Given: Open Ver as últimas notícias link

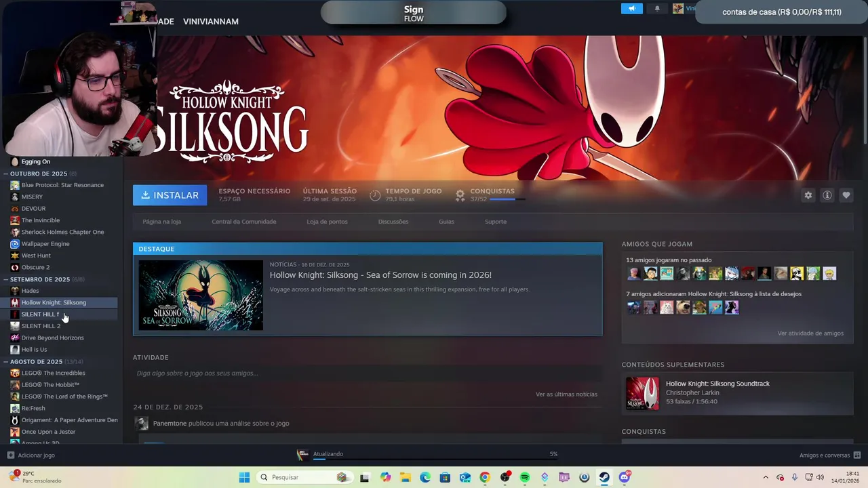Looking at the screenshot, I should (x=566, y=394).
